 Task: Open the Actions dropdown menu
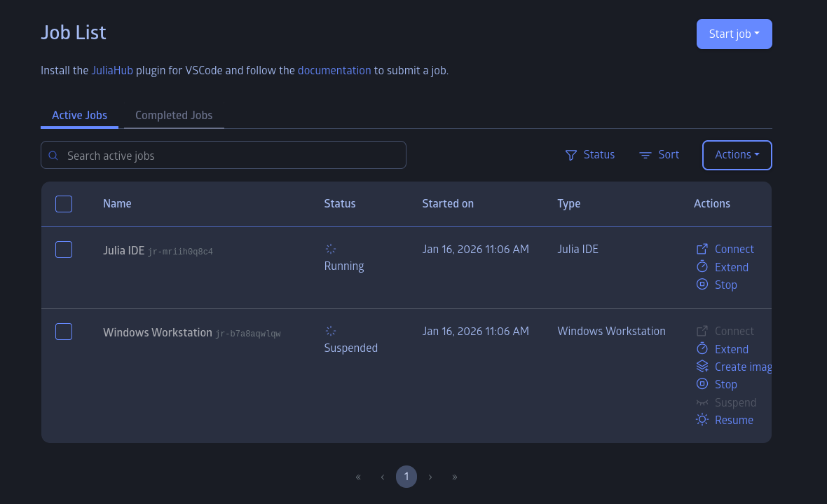[737, 155]
